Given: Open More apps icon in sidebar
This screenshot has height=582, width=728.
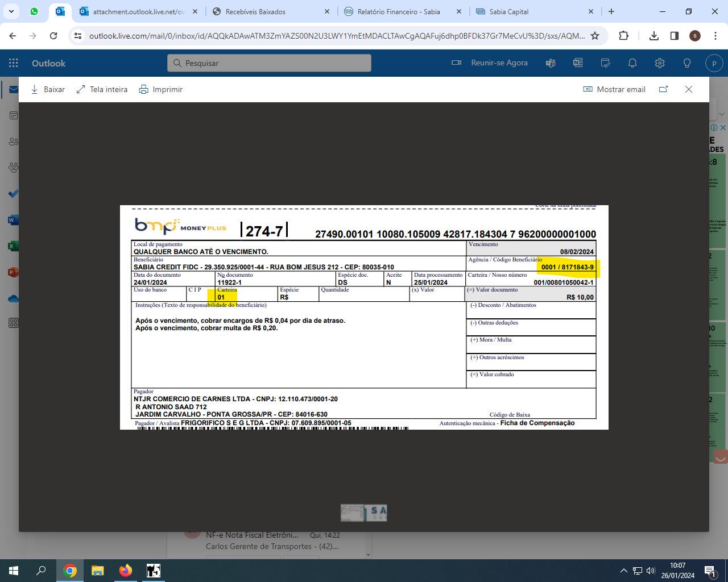Looking at the screenshot, I should 14,323.
